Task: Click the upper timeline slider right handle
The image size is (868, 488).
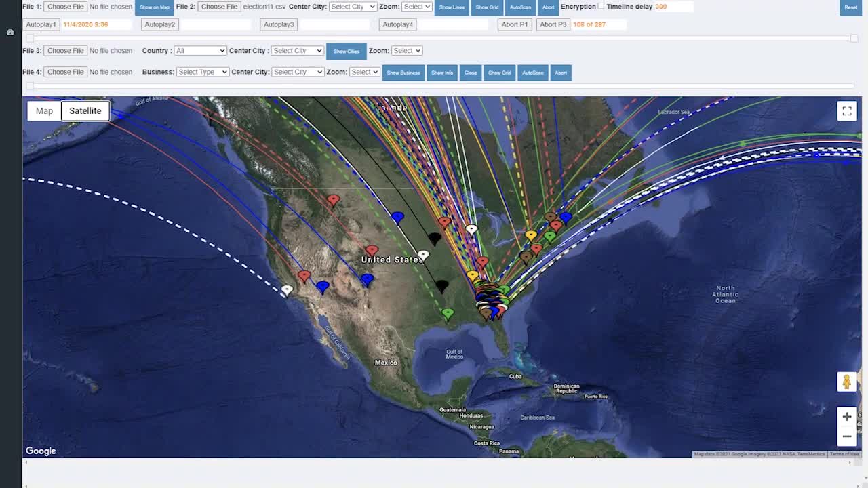Action: [x=854, y=38]
